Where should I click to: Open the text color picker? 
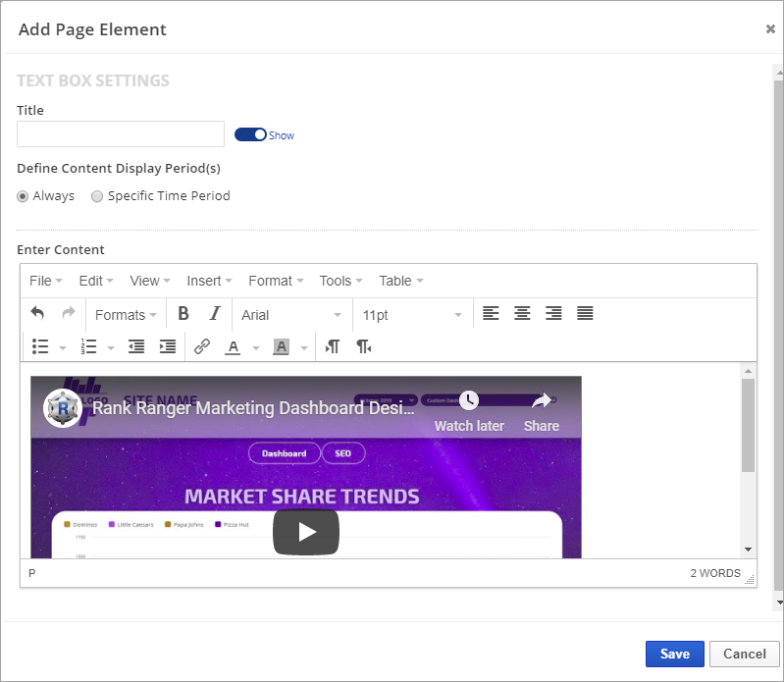tap(233, 346)
